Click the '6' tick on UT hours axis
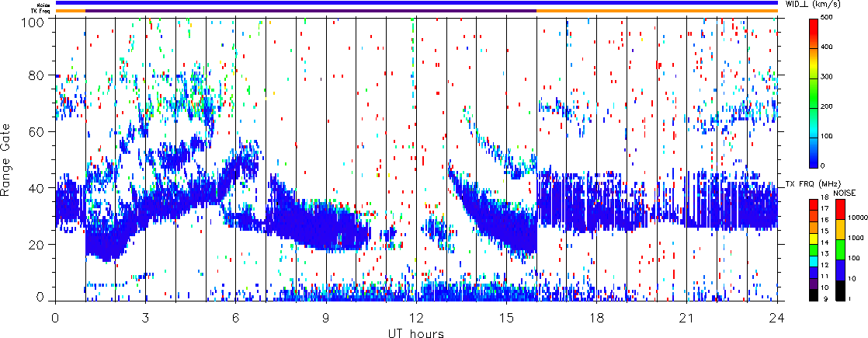This screenshot has width=868, height=338. [236, 318]
